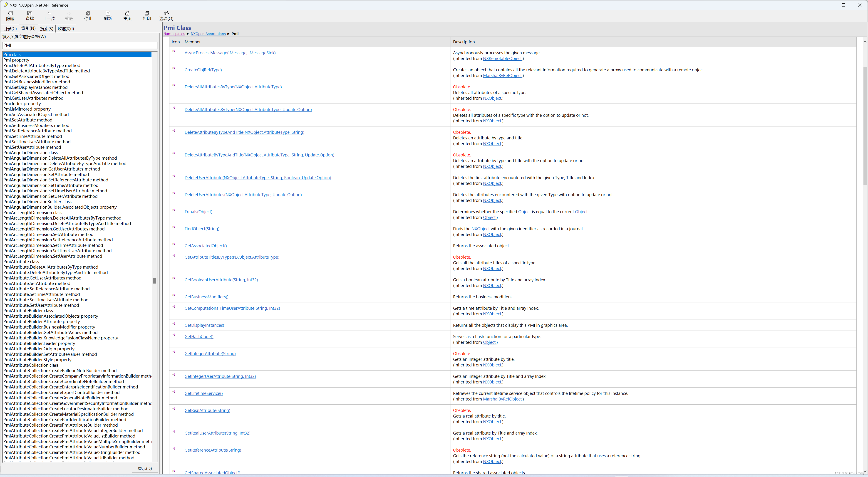This screenshot has width=868, height=477.
Task: Switch to the Search 搜索(S) tab
Action: pyautogui.click(x=47, y=29)
